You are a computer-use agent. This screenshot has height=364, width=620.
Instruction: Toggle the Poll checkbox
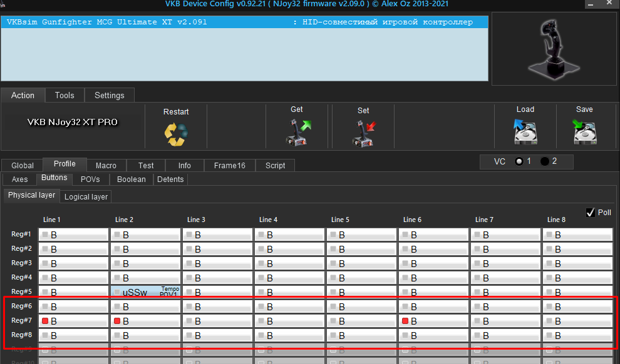[x=591, y=213]
